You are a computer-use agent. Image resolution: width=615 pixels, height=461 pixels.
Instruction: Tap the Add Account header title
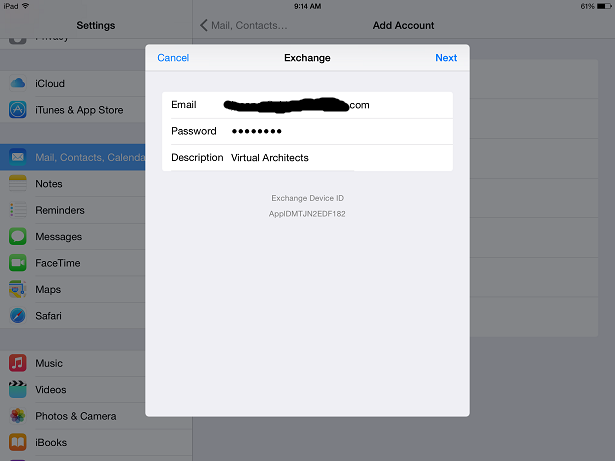pos(403,26)
